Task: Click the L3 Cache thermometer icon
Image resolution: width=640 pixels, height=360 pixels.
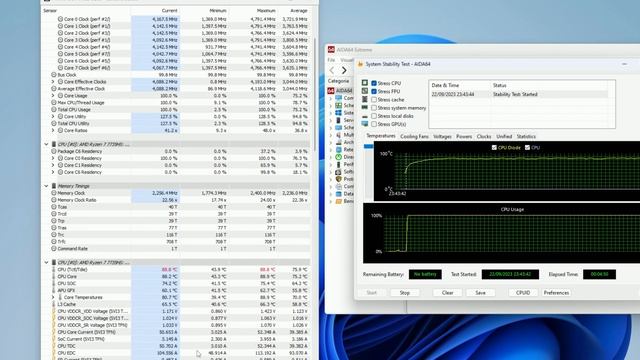Action: point(53,304)
